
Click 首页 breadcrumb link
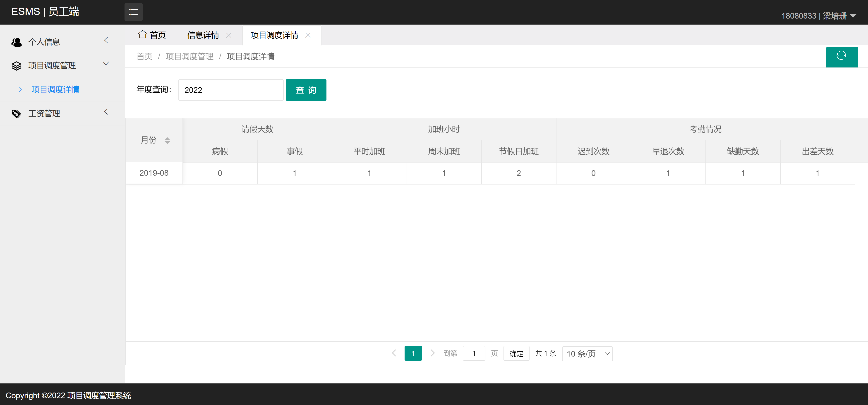144,56
